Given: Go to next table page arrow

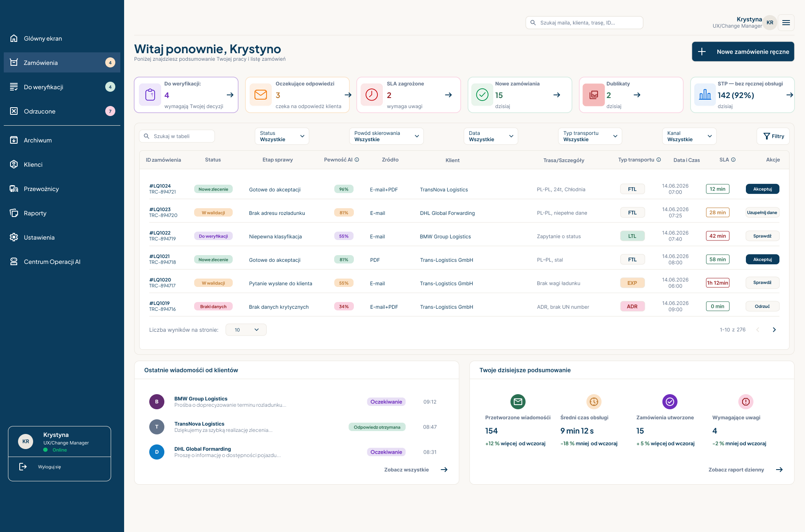Looking at the screenshot, I should (774, 330).
